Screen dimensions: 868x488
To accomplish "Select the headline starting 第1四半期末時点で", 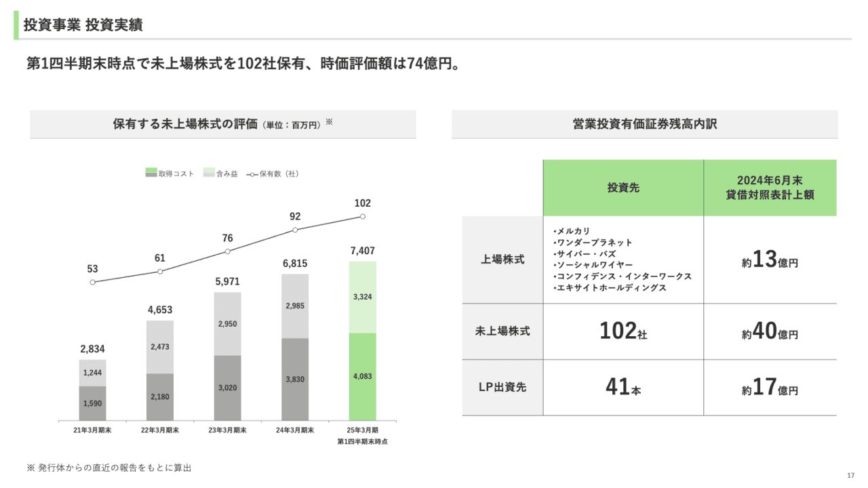I will click(243, 64).
